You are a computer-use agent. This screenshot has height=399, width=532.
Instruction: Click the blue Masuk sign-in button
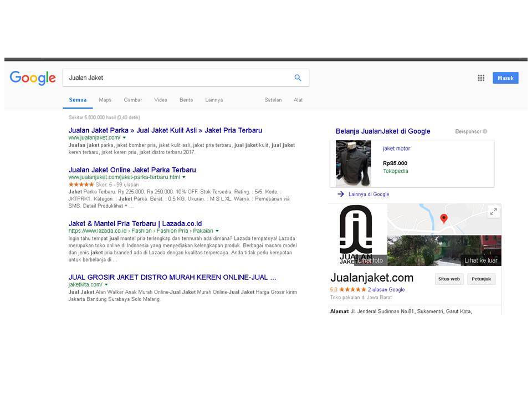505,78
